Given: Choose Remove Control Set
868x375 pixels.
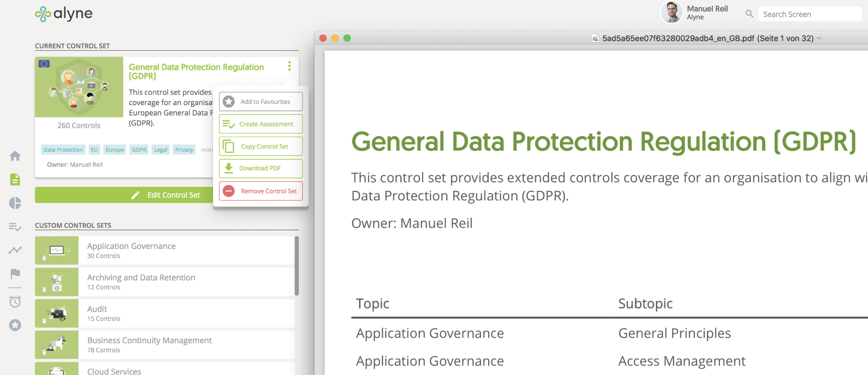Looking at the screenshot, I should [x=261, y=191].
